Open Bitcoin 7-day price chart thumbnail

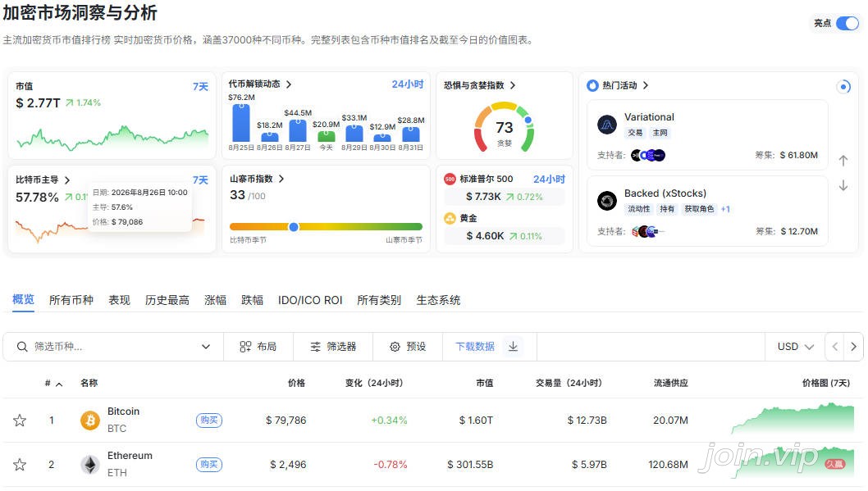[793, 419]
